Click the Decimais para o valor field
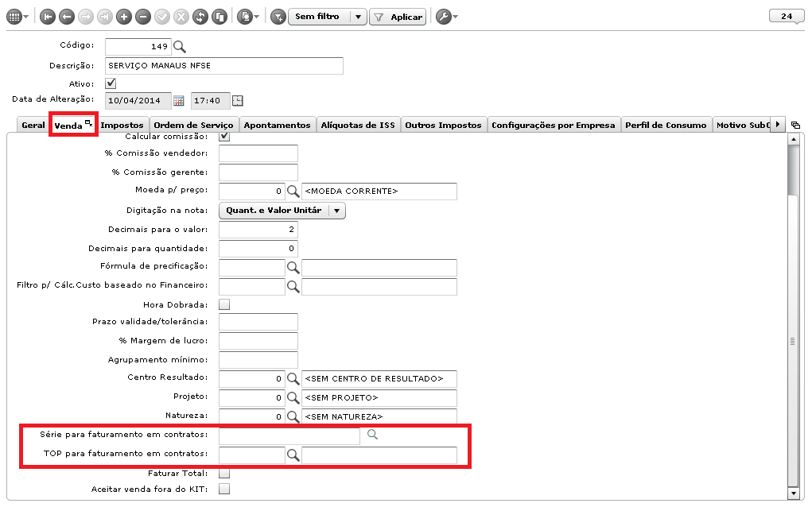Viewport: 812px width, 507px height. [258, 230]
